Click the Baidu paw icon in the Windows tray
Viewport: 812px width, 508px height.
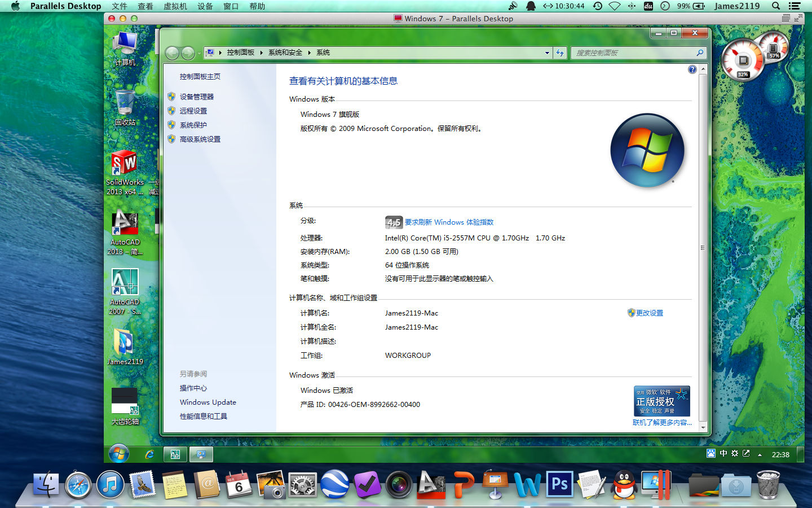click(711, 453)
